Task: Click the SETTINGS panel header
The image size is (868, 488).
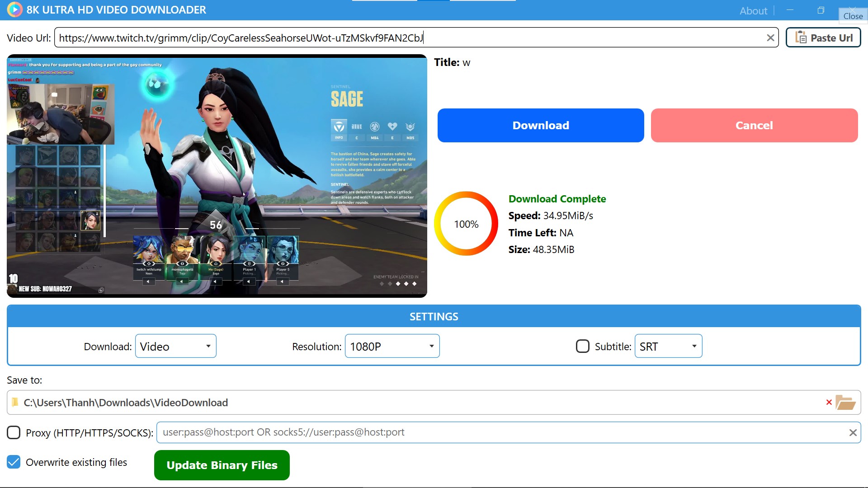Action: [434, 316]
